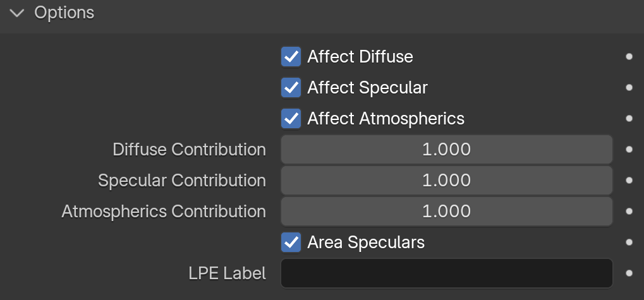Click the Affect Diffuse label text
The height and width of the screenshot is (300, 644).
[360, 57]
